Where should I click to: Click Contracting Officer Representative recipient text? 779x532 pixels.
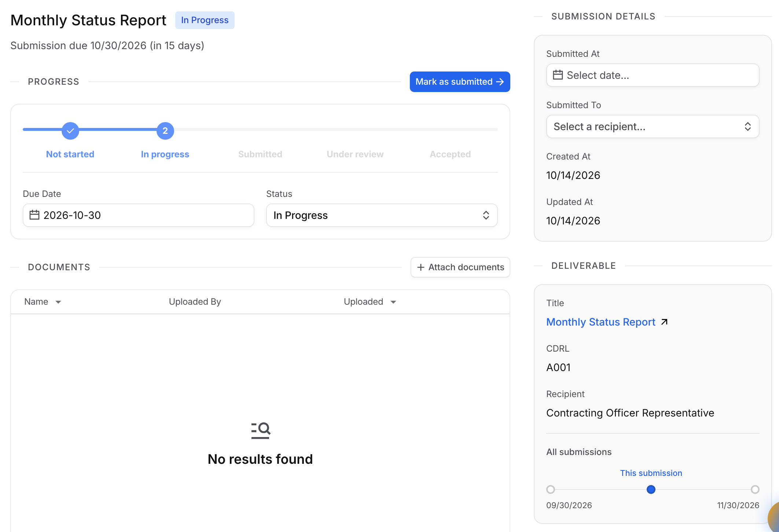tap(630, 413)
